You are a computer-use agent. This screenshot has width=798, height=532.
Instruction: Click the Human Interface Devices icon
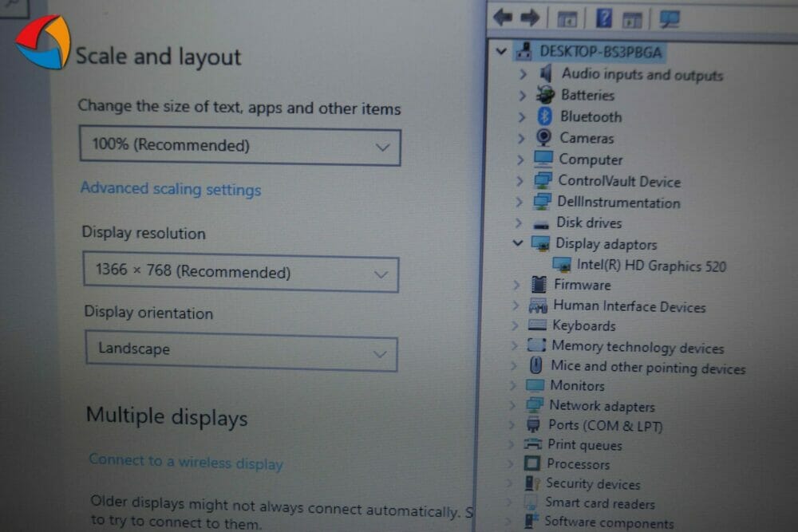537,305
